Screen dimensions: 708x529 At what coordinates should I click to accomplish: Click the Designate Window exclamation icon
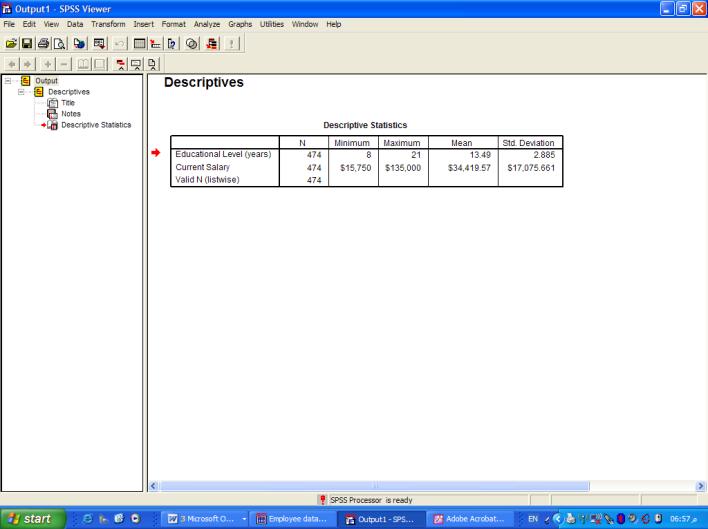[232, 43]
